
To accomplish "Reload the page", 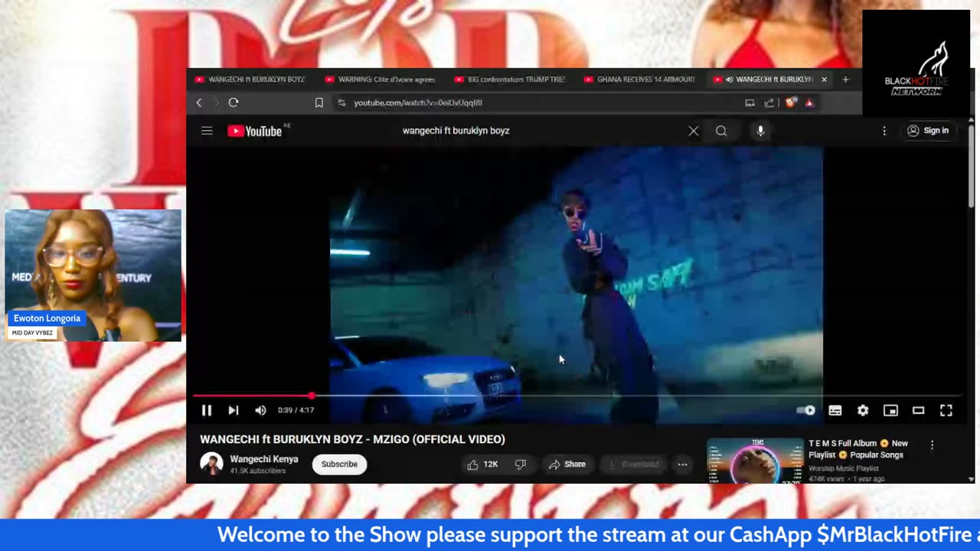I will point(234,103).
